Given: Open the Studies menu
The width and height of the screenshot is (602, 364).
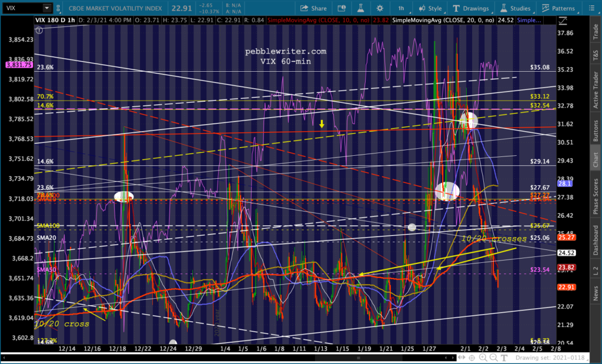Looking at the screenshot, I should pyautogui.click(x=515, y=8).
